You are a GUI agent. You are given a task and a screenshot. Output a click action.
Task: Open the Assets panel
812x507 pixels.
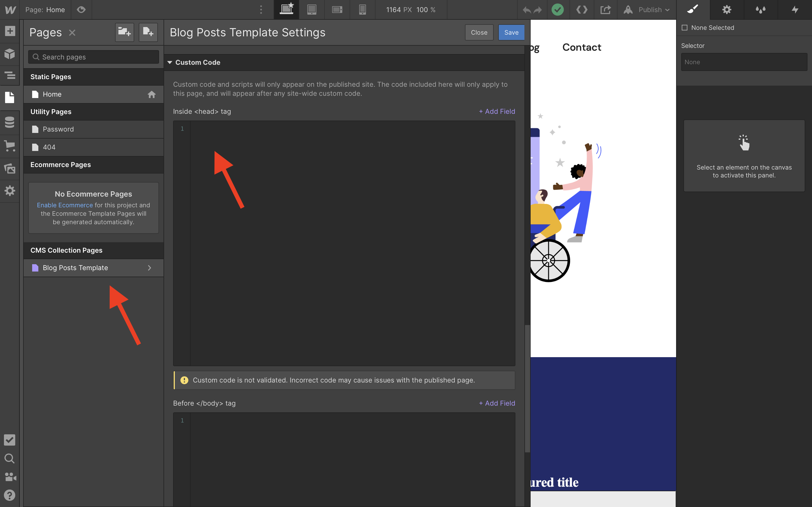pyautogui.click(x=10, y=168)
